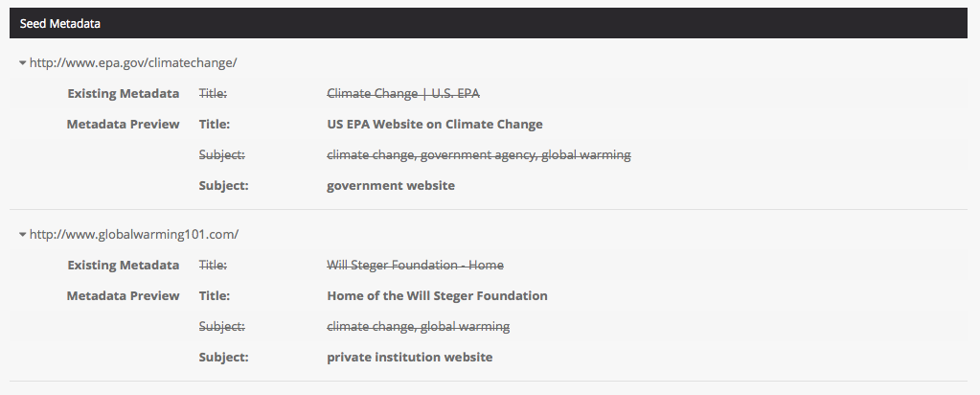This screenshot has width=980, height=395.
Task: Collapse the globalwarming101.com seed entry arrow
Action: pos(23,235)
